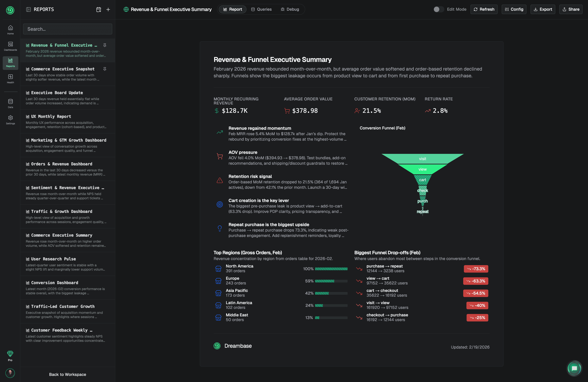Unpin the Revenue & Funnel Executive report
This screenshot has height=382, width=588.
(x=105, y=45)
